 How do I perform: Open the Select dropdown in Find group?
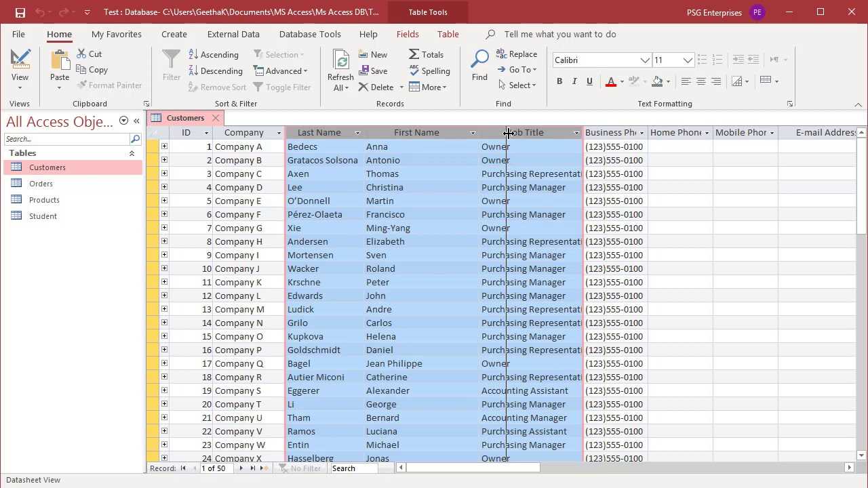coord(517,85)
